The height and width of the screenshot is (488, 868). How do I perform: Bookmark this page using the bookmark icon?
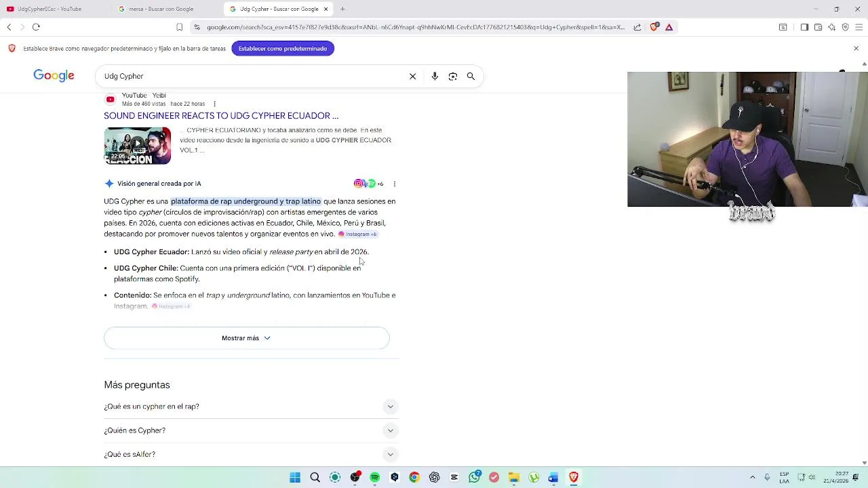coord(179,27)
